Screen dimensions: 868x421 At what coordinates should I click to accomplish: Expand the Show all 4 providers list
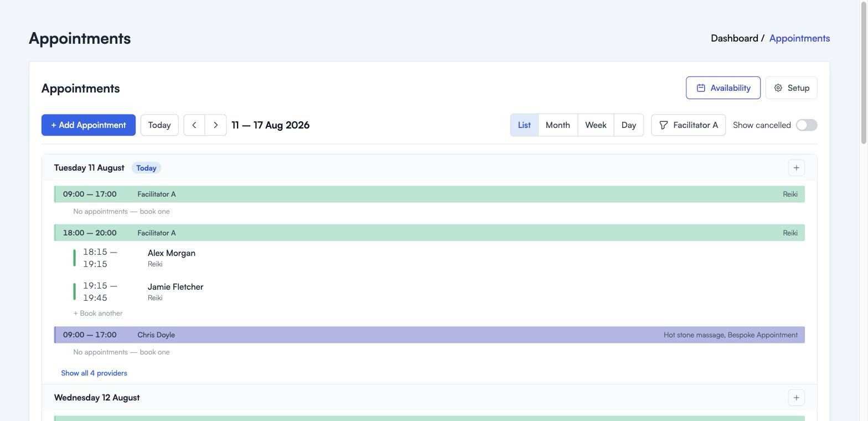click(94, 373)
